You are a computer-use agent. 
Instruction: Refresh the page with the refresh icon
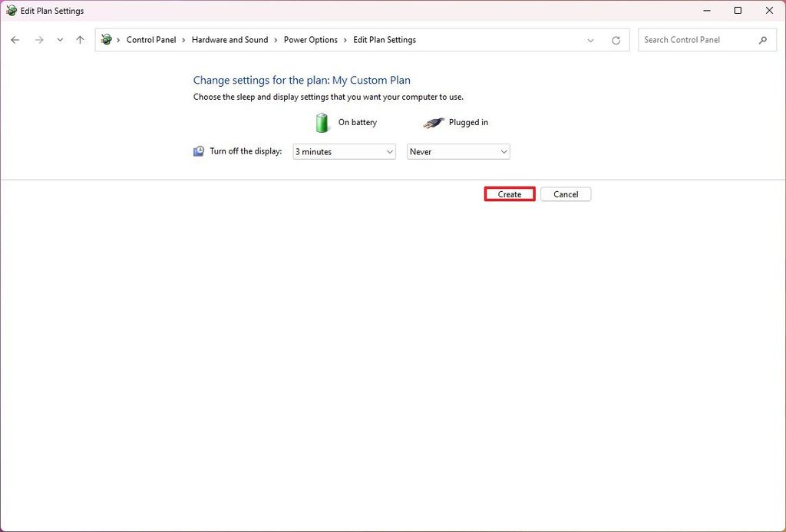pos(616,39)
